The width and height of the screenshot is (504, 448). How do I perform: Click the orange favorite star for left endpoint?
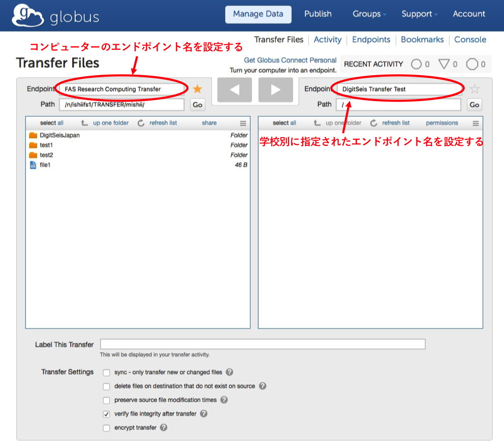click(x=197, y=89)
